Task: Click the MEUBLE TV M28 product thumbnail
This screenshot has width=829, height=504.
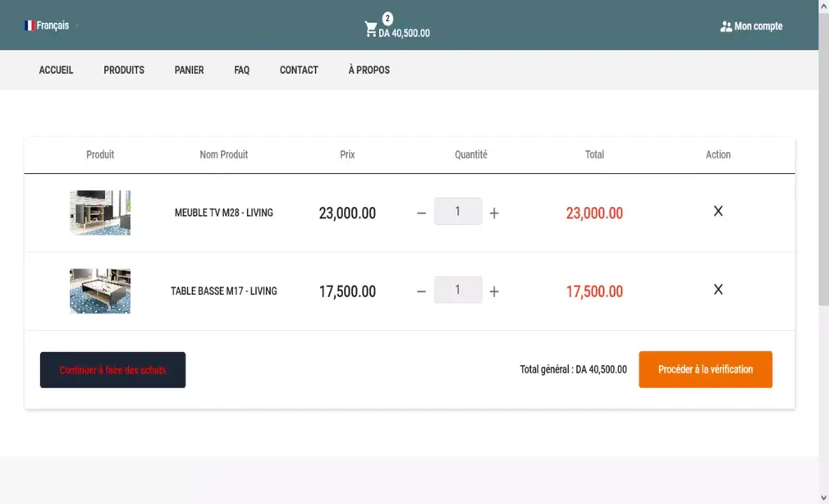Action: (100, 213)
